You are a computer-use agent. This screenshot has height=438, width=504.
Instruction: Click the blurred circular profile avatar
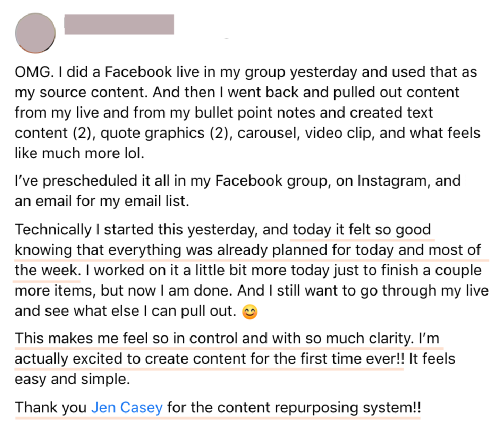pos(35,33)
